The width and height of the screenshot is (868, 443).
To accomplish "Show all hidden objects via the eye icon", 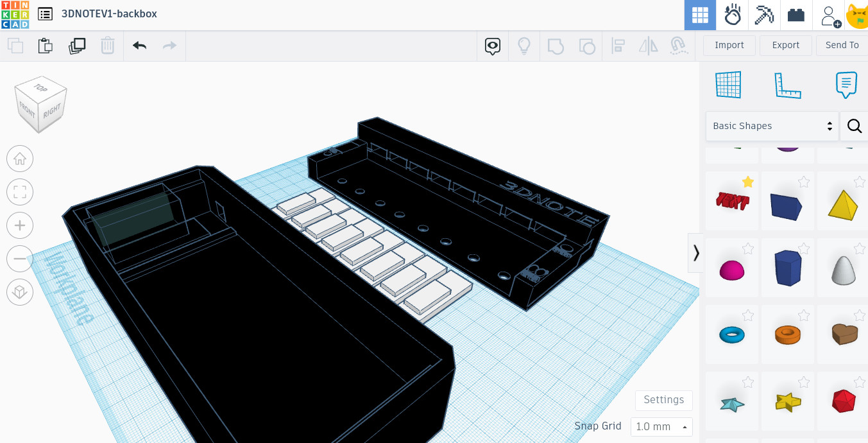I will coord(492,46).
